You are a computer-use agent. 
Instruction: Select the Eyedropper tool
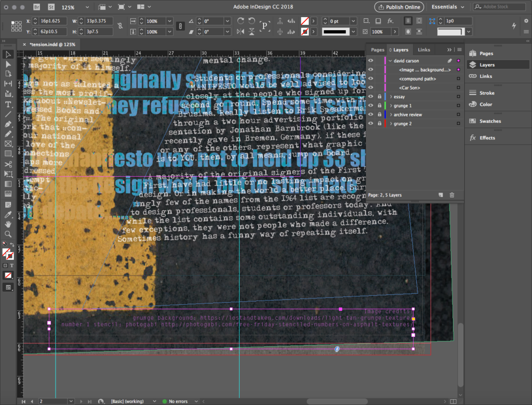[8, 214]
